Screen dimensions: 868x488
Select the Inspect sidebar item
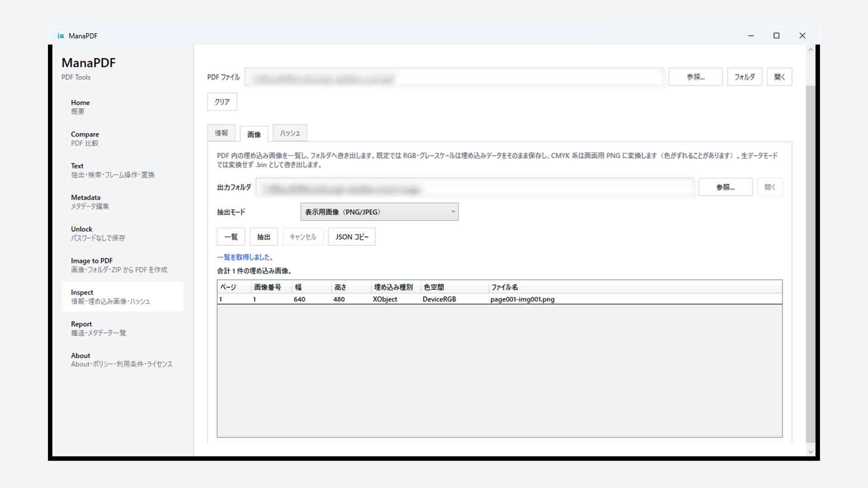coord(123,297)
